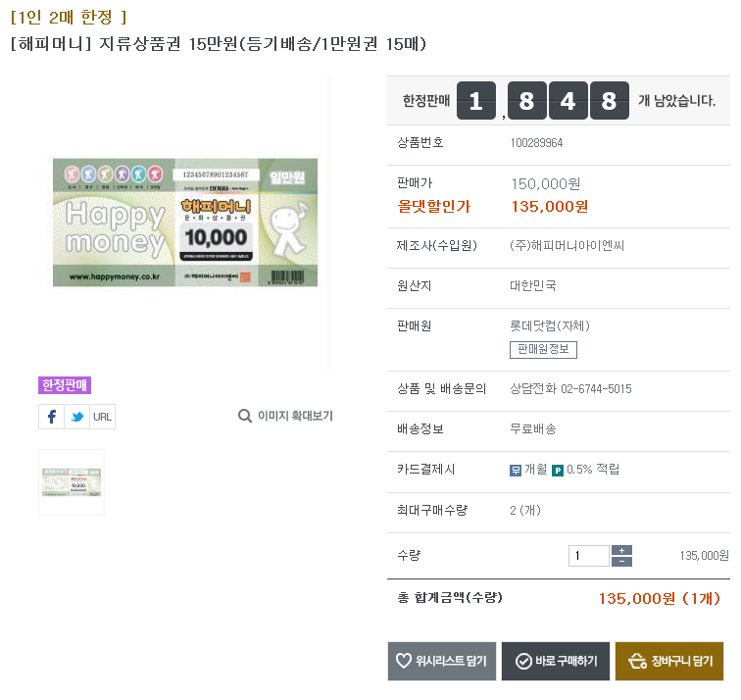Share product on Facebook
741x700 pixels.
pyautogui.click(x=51, y=417)
